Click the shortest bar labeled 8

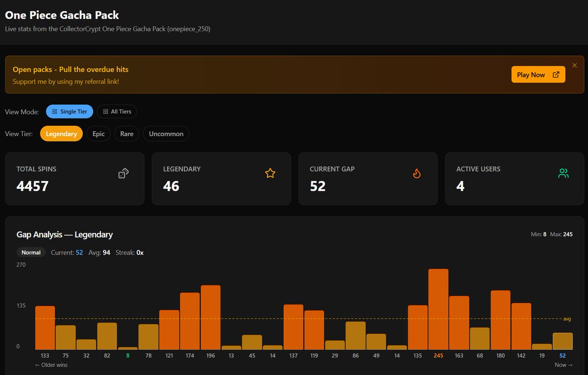tap(128, 348)
